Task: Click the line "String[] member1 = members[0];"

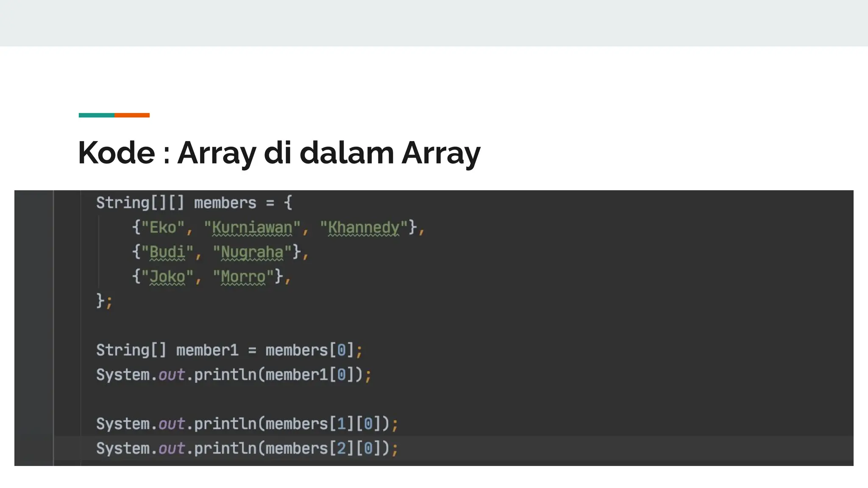Action: point(229,350)
